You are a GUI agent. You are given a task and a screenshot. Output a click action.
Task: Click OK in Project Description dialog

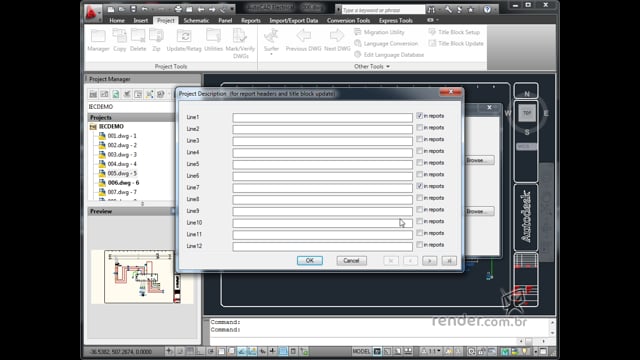click(x=310, y=260)
